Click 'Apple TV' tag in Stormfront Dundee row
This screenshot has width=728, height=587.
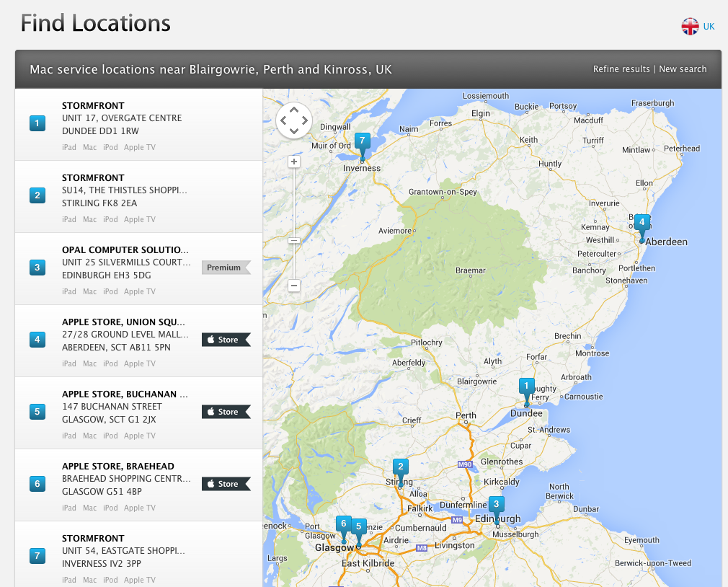[139, 147]
